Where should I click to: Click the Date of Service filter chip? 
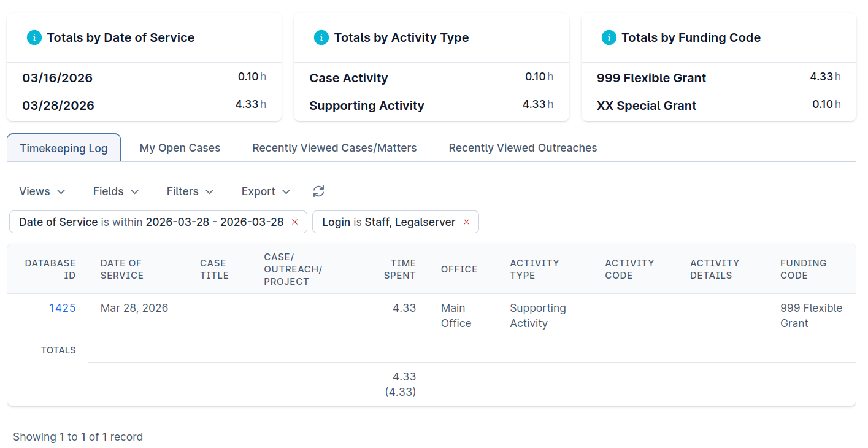(x=151, y=222)
